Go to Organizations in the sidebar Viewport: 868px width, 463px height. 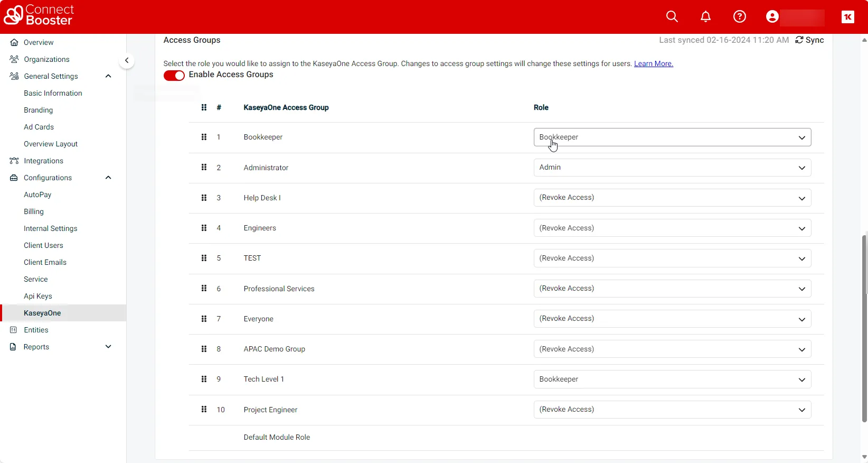point(46,59)
